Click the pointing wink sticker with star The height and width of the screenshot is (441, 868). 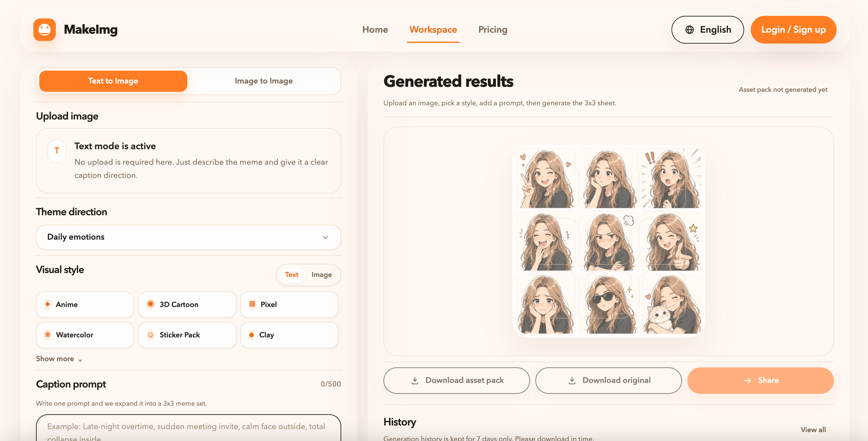[671, 241]
